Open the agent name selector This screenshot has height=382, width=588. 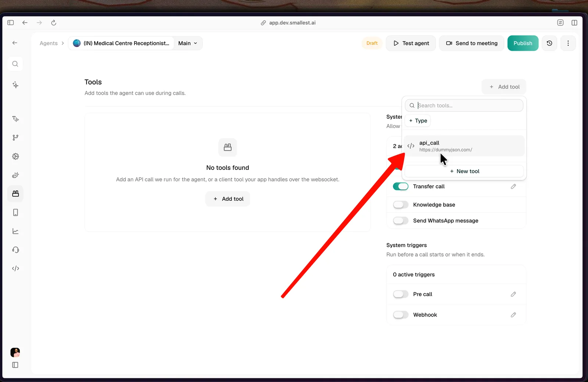[122, 43]
